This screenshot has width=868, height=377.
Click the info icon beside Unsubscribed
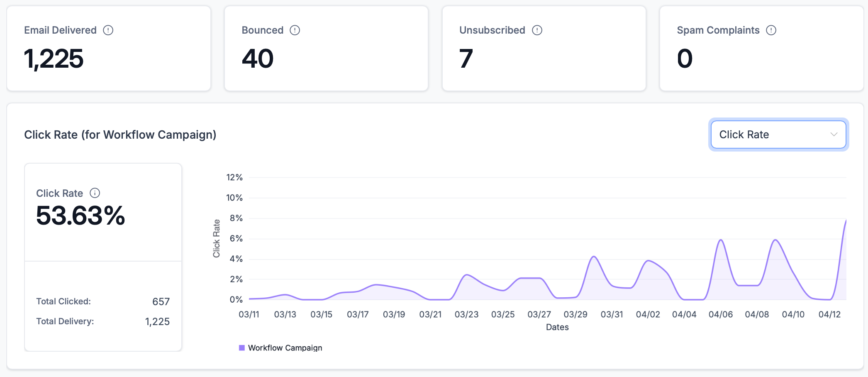(536, 29)
